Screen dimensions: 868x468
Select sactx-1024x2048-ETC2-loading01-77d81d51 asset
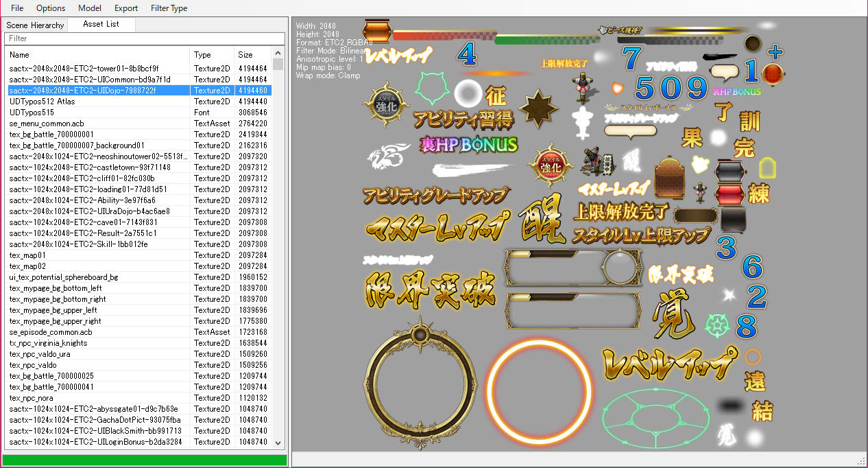pyautogui.click(x=139, y=189)
